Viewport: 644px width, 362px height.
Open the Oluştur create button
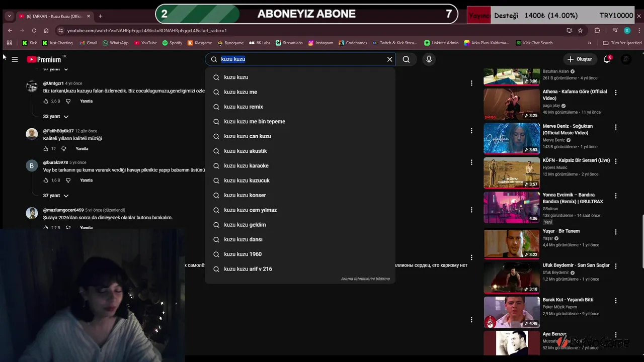click(580, 59)
